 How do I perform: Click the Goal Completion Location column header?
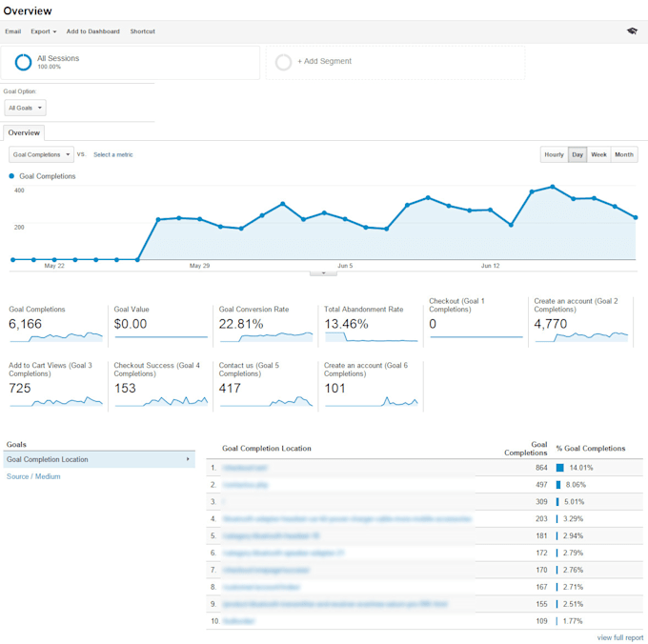[267, 448]
